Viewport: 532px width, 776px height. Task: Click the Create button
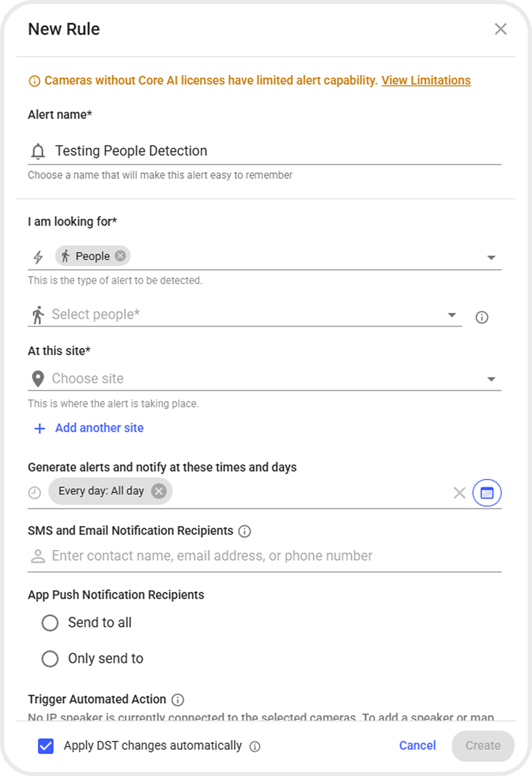click(x=482, y=746)
